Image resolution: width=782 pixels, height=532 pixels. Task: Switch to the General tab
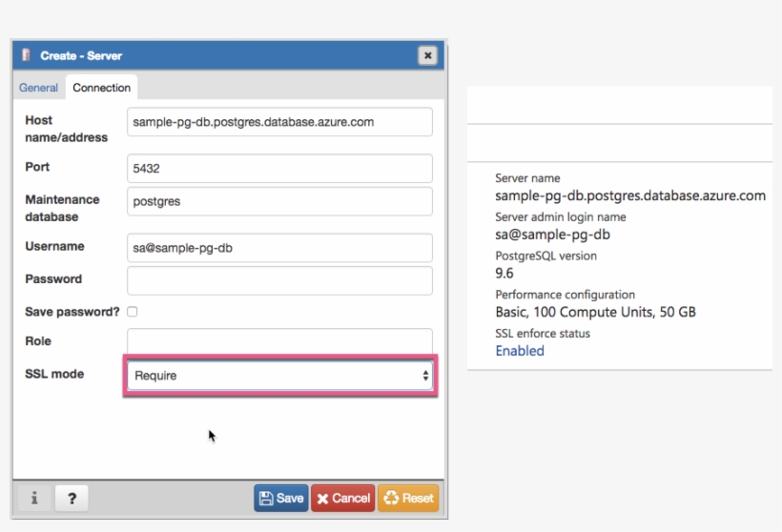tap(39, 88)
